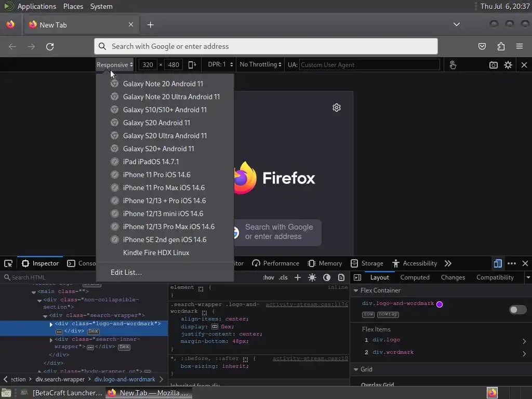Open a new browser tab
The height and width of the screenshot is (399, 532).
(150, 25)
